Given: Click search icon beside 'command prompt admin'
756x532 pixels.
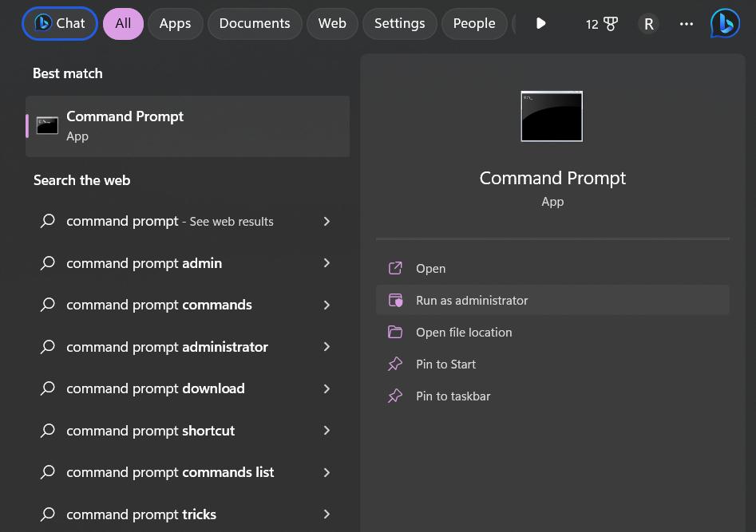Looking at the screenshot, I should (x=47, y=263).
